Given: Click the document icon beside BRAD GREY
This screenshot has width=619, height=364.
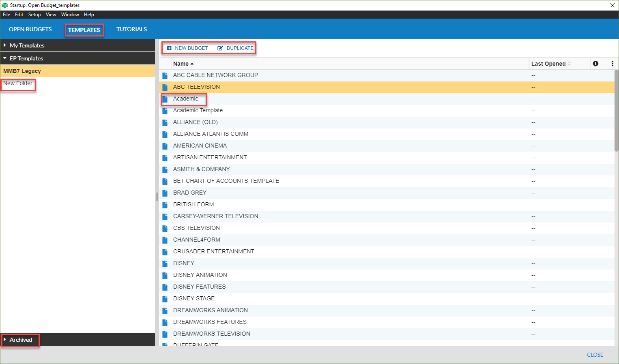Looking at the screenshot, I should (165, 193).
